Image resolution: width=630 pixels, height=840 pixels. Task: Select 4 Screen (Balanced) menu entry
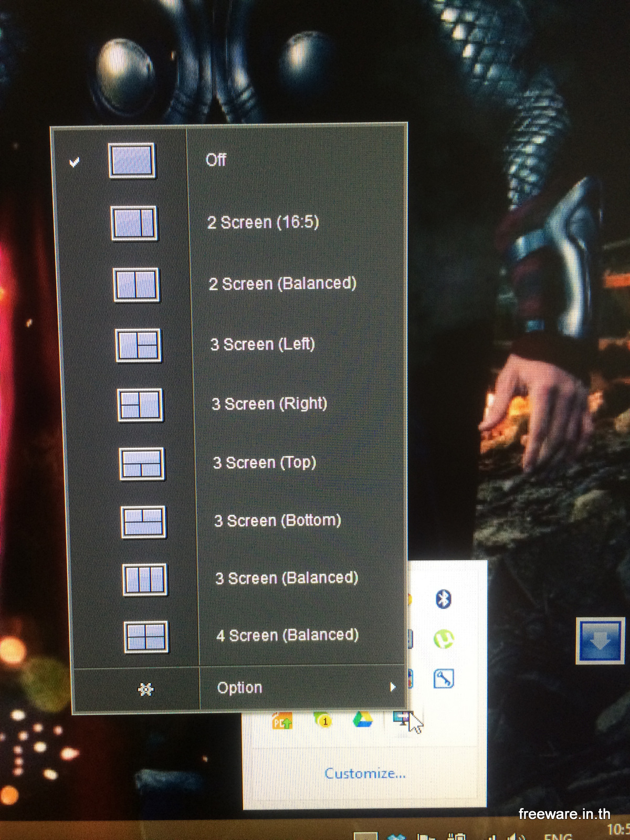point(288,635)
